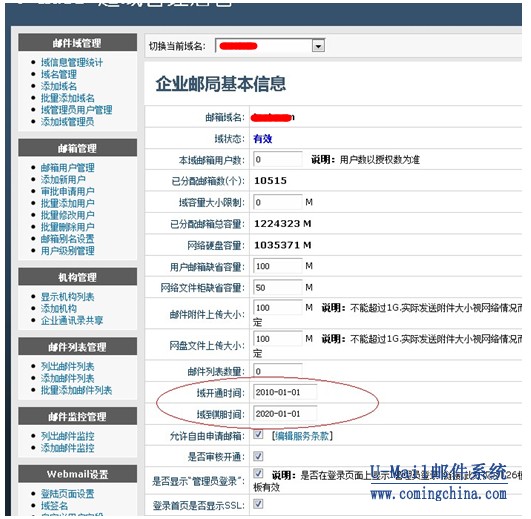Screen dimensions: 531x519
Task: Click 域开通时间 date field
Action: [x=285, y=392]
